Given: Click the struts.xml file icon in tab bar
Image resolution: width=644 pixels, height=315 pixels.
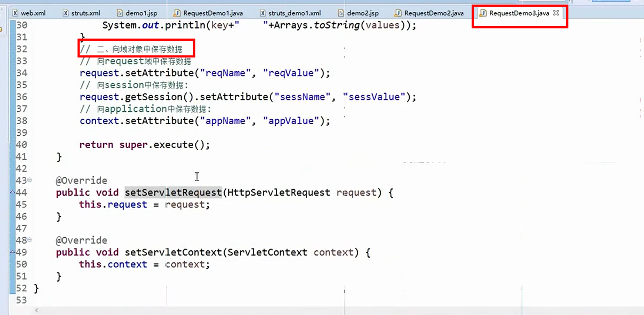Looking at the screenshot, I should click(x=66, y=13).
